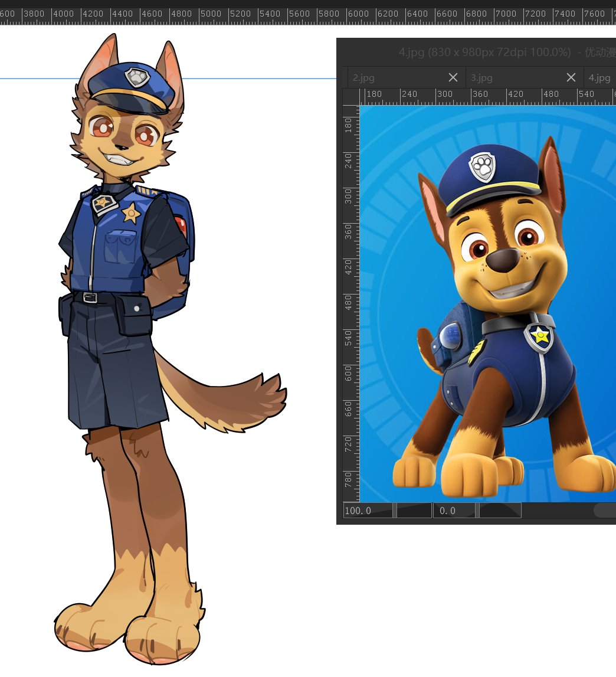Image resolution: width=616 pixels, height=677 pixels.
Task: Close the 2.jpg tab
Action: coord(453,77)
